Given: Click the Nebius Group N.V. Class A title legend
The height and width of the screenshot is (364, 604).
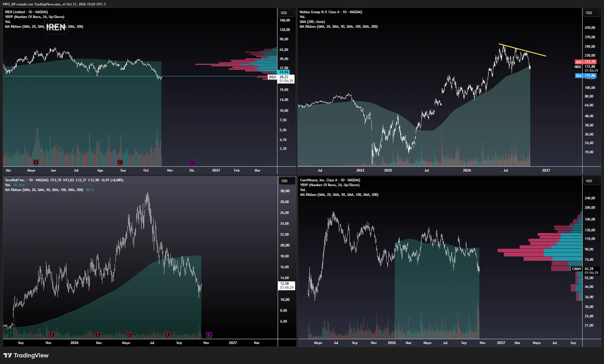Looking at the screenshot, I should 331,12.
